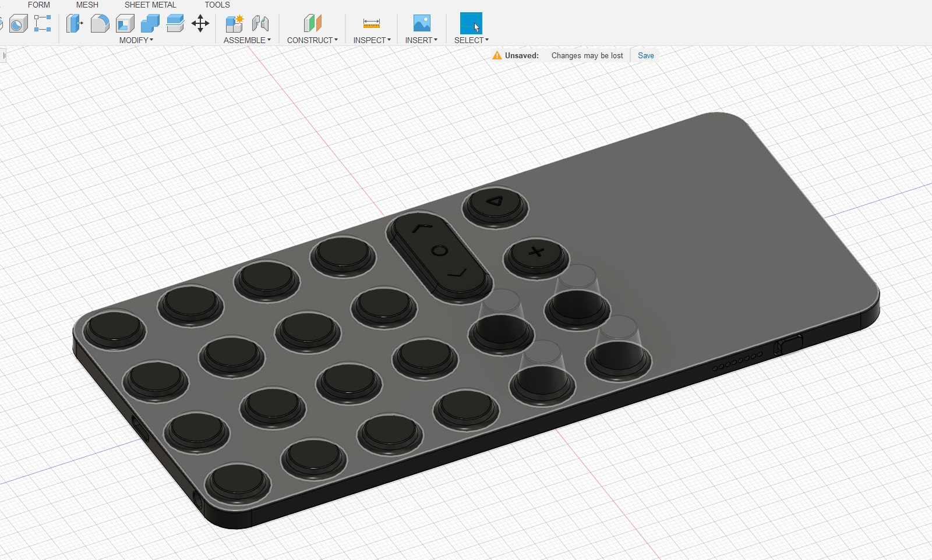932x560 pixels.
Task: Click the Save link in notification
Action: tap(646, 56)
